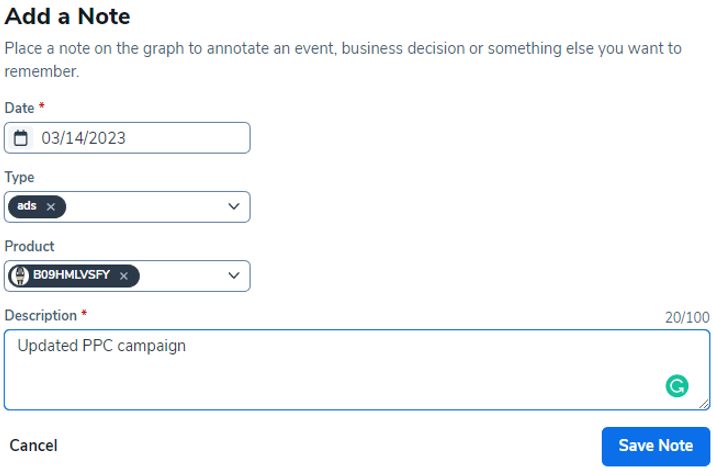Grab the Description textarea resize handle
The height and width of the screenshot is (471, 713).
pyautogui.click(x=704, y=404)
